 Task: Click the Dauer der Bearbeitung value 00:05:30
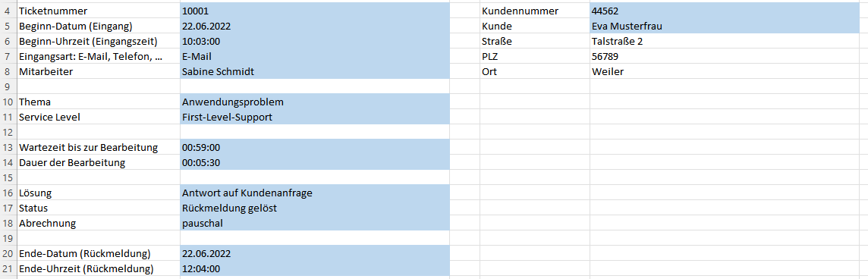315,162
